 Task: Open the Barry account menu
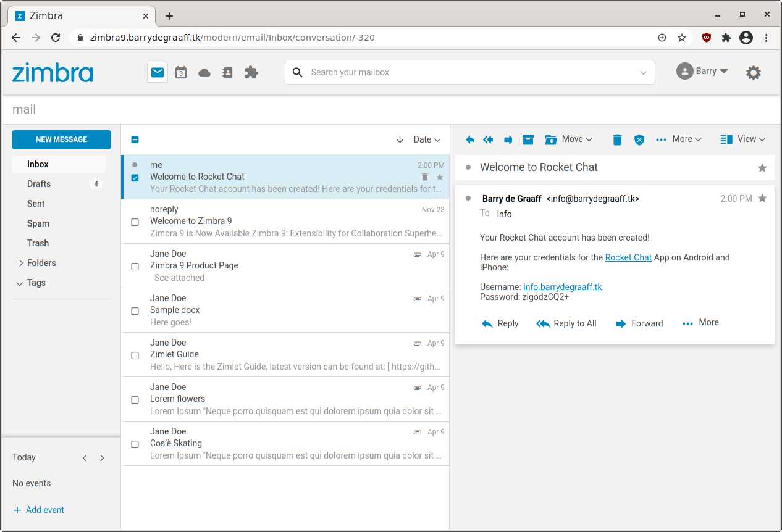[x=702, y=72]
